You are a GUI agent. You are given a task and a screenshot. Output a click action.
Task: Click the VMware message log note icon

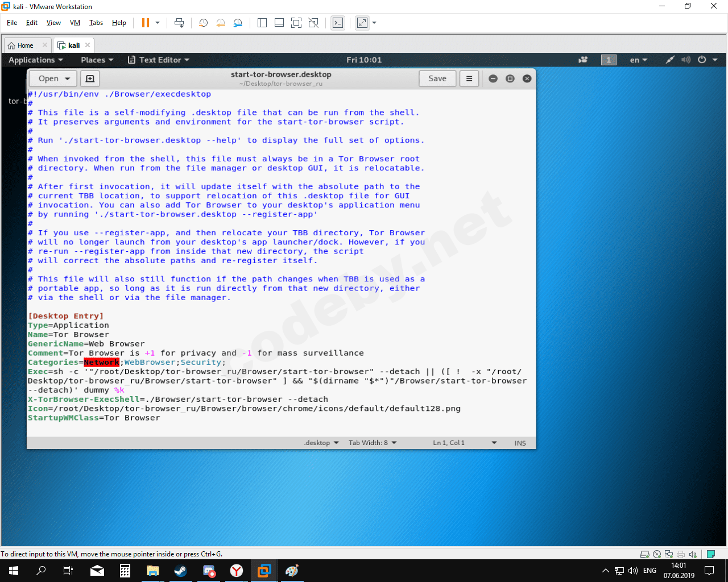click(711, 554)
